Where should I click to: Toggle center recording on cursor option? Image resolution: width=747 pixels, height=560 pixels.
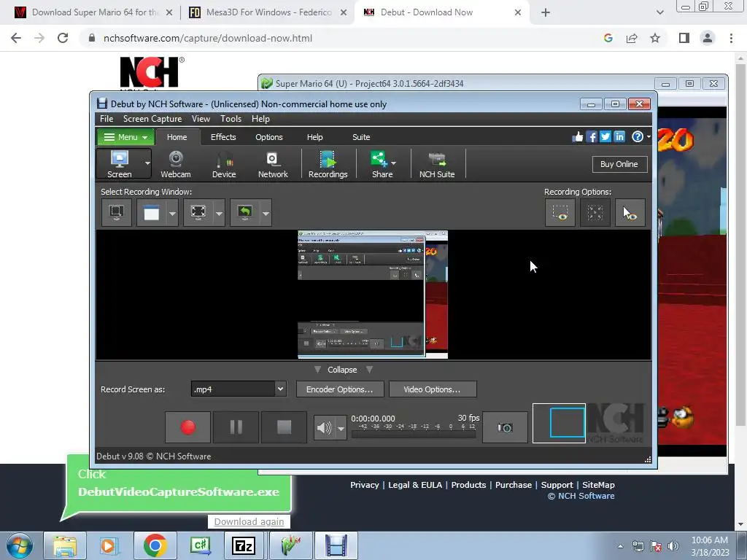pos(595,212)
